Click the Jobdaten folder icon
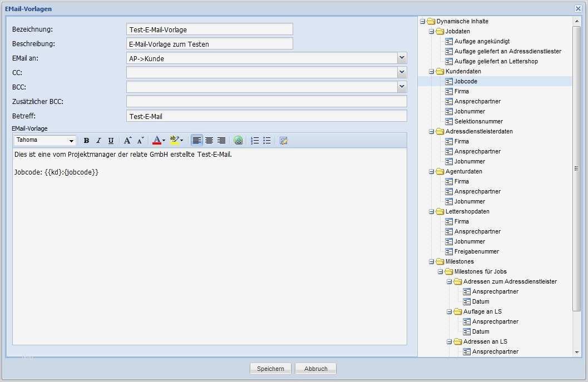Viewport: 588px width, 382px height. [440, 32]
